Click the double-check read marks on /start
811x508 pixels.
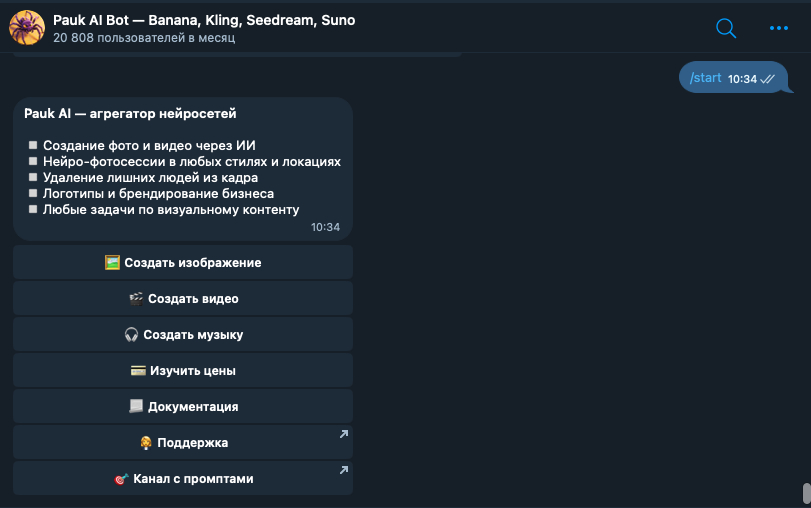(x=767, y=79)
